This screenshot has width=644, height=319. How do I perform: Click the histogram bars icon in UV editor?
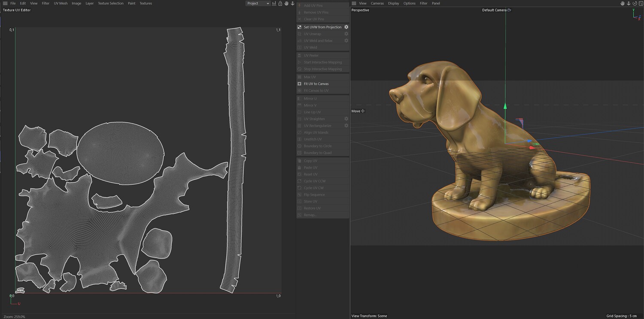click(274, 3)
